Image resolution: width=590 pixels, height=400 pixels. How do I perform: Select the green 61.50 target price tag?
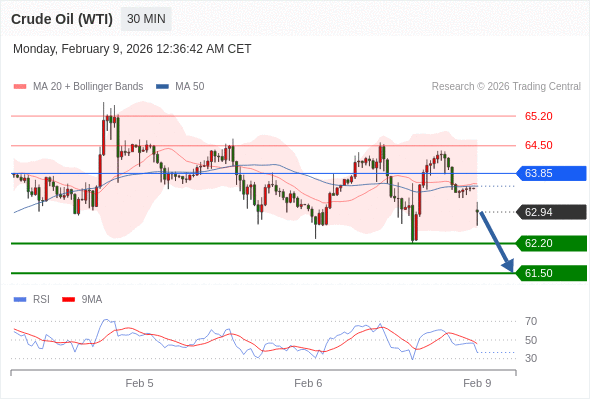[x=551, y=273]
